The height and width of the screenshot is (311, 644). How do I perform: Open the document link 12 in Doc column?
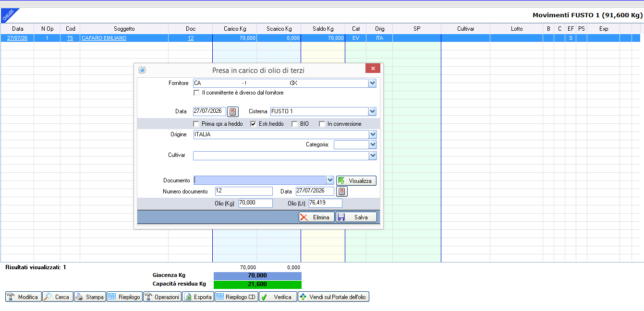191,38
